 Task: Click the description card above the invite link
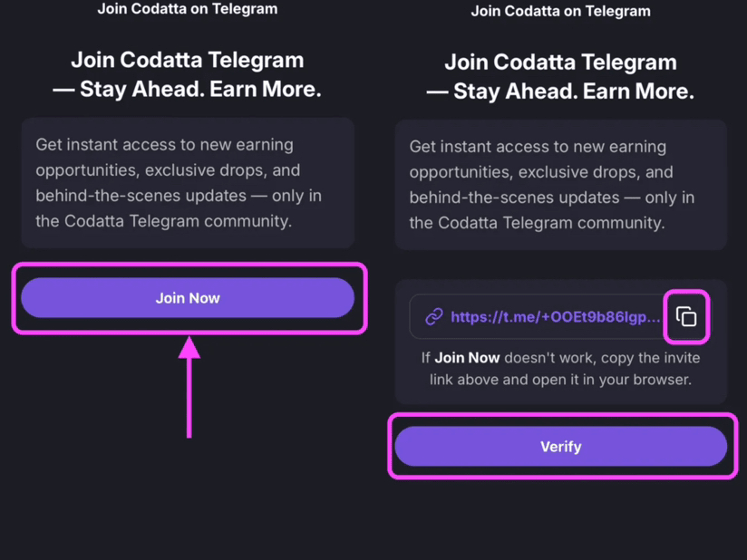[561, 185]
